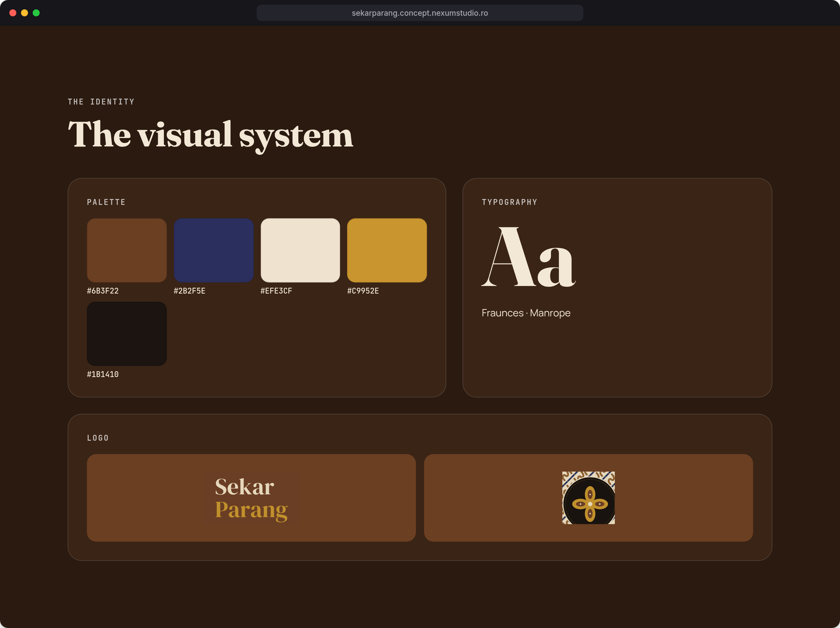
Task: Click the brown #6B3F22 color swatch
Action: point(127,250)
